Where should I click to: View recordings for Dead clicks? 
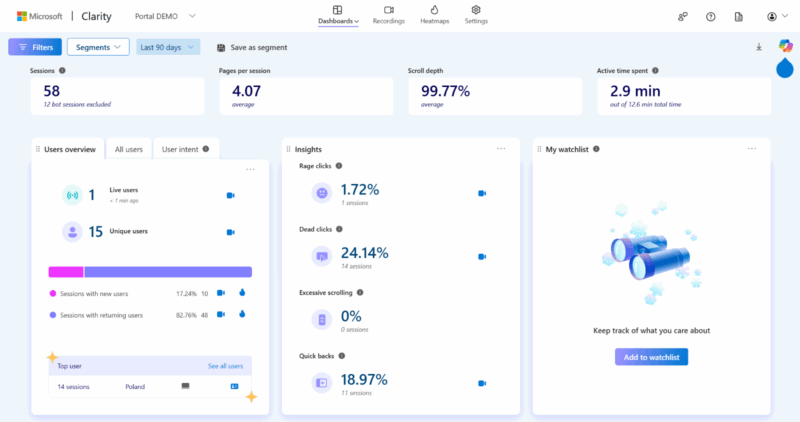pos(481,257)
